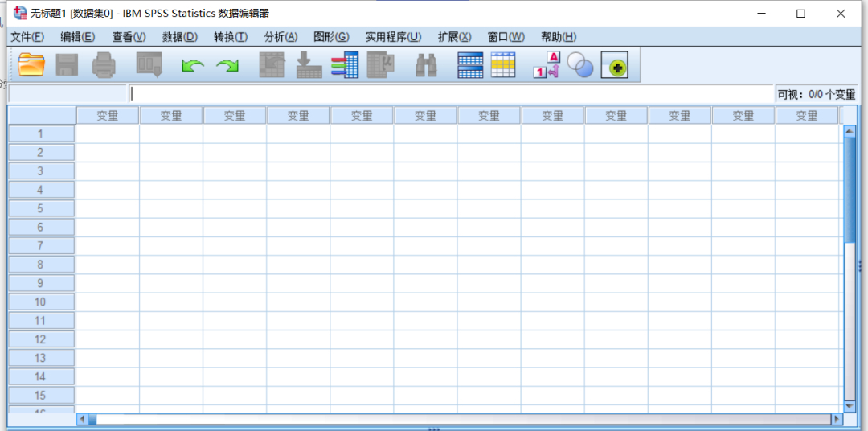Click the cell name box field
Viewport: 868px width, 431px height.
point(68,93)
